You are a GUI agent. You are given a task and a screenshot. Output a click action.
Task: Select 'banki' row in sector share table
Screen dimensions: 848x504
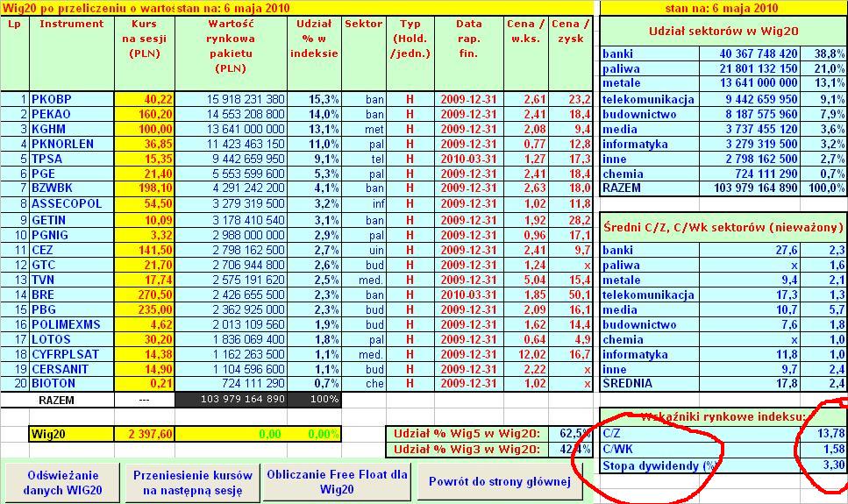(723, 53)
